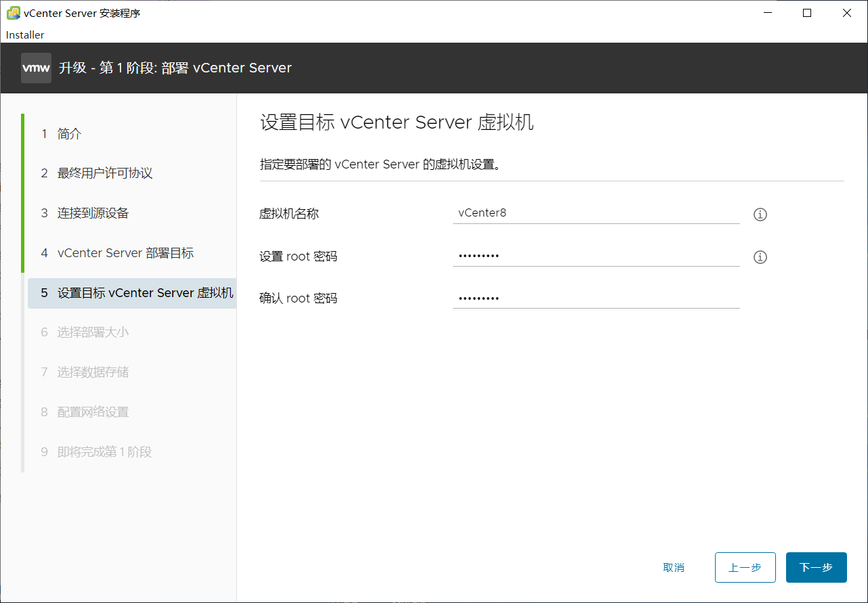This screenshot has height=603, width=868.
Task: Click the info icon beside root password
Action: coord(760,257)
